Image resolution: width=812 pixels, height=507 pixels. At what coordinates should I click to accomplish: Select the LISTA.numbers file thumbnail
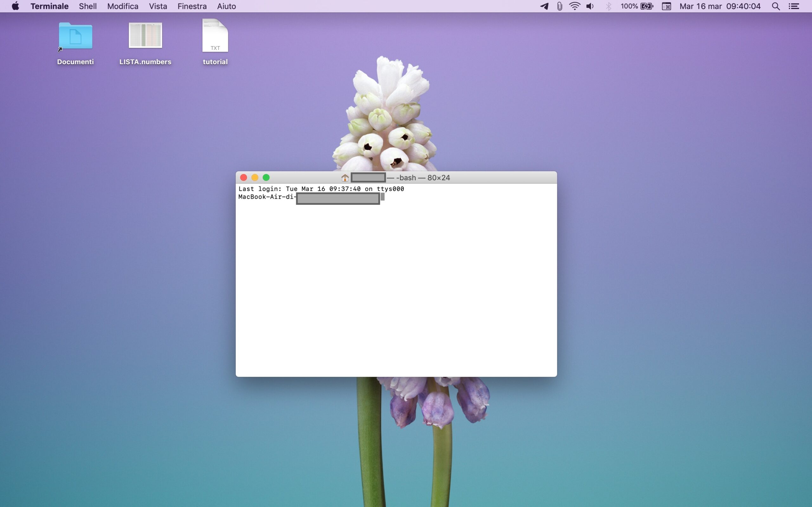click(x=145, y=35)
